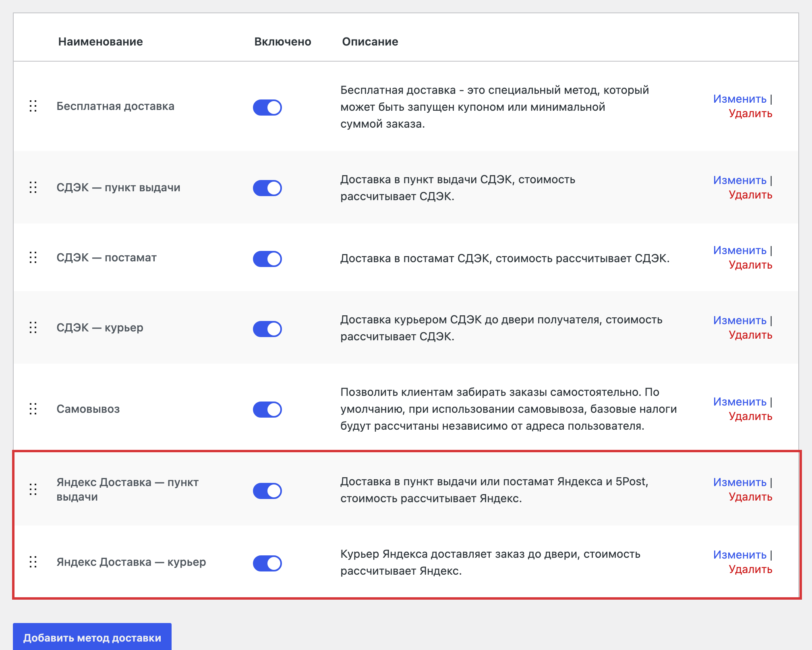Click Изменить for СДЭК — курьер
812x650 pixels.
739,321
